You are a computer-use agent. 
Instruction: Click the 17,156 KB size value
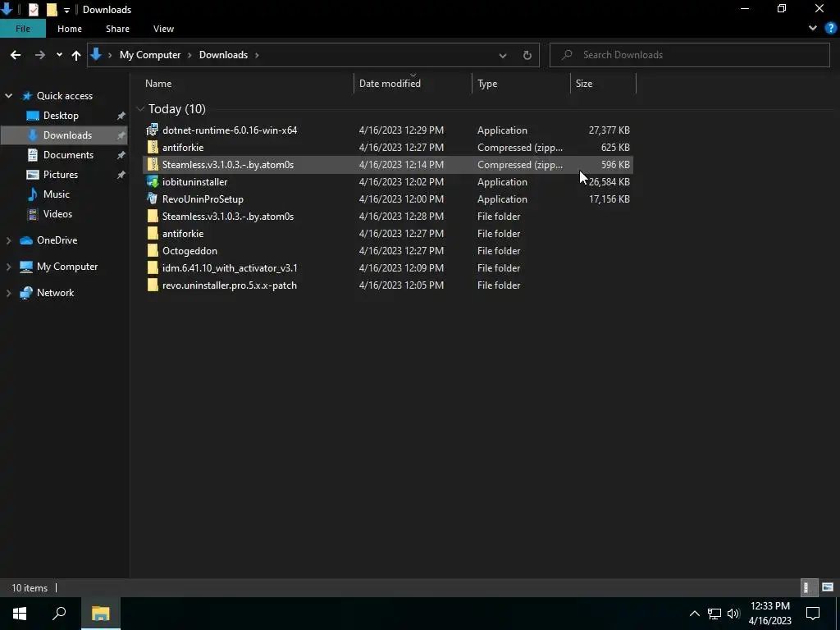pyautogui.click(x=609, y=199)
